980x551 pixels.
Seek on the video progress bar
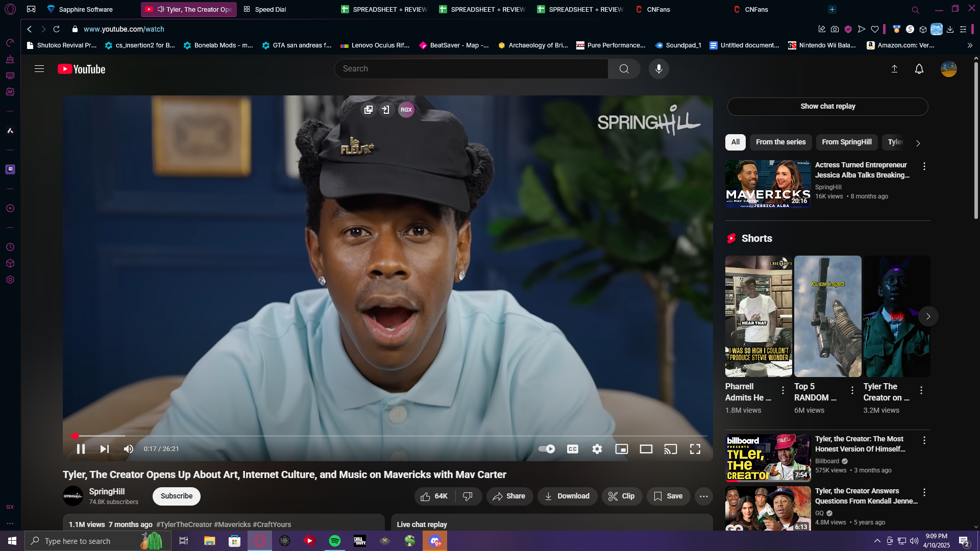[x=357, y=436]
